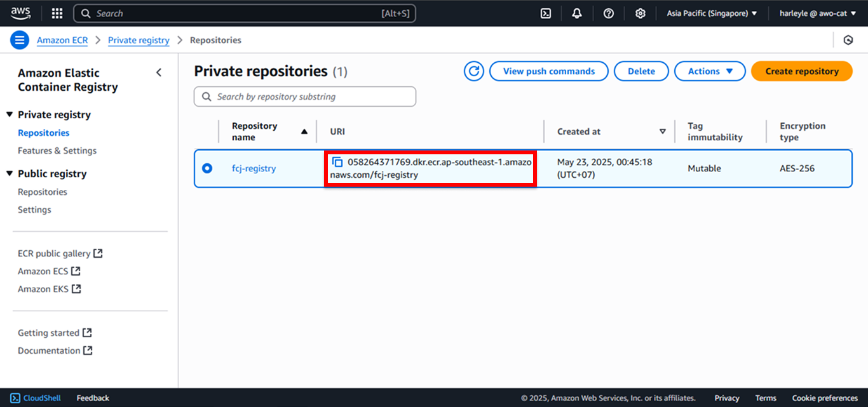Open the Actions dropdown
Viewport: 868px width, 407px height.
tap(710, 71)
